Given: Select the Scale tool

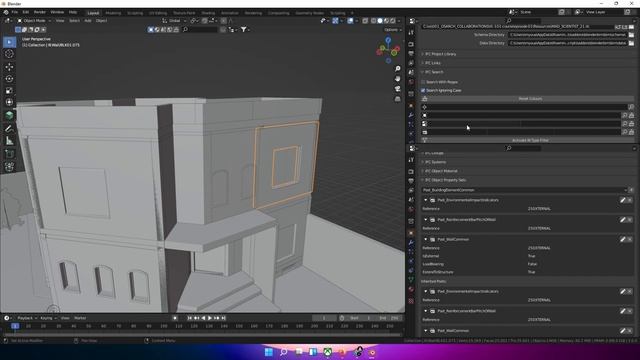Looking at the screenshot, I should tap(9, 90).
